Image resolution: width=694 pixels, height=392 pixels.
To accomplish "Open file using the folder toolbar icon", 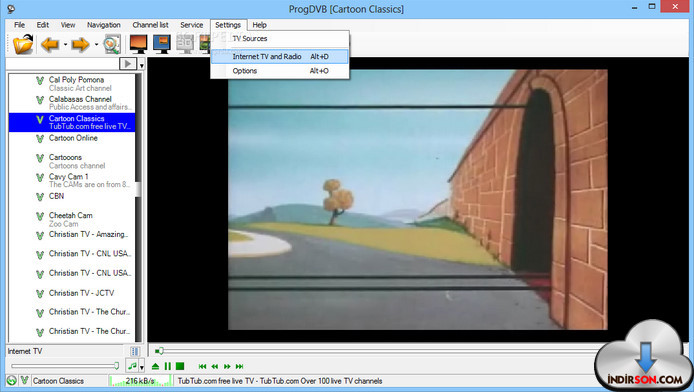I will coord(23,45).
